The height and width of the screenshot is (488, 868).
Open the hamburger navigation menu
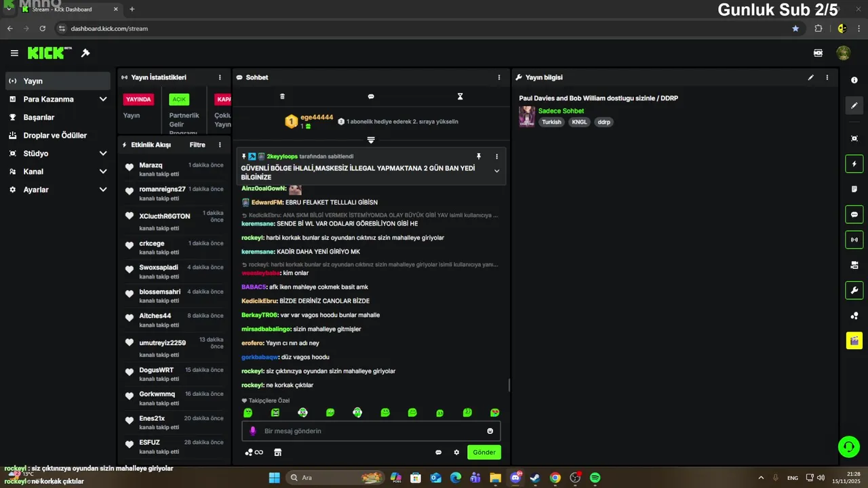point(14,53)
